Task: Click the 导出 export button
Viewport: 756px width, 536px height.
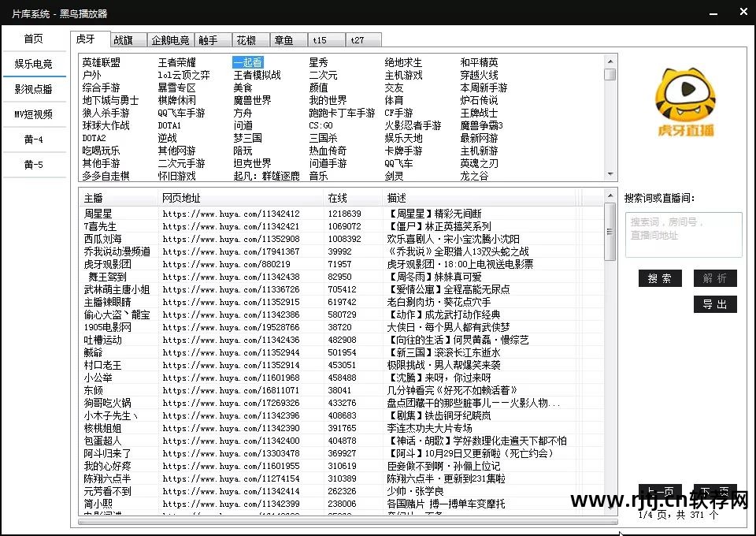Action: click(x=715, y=304)
